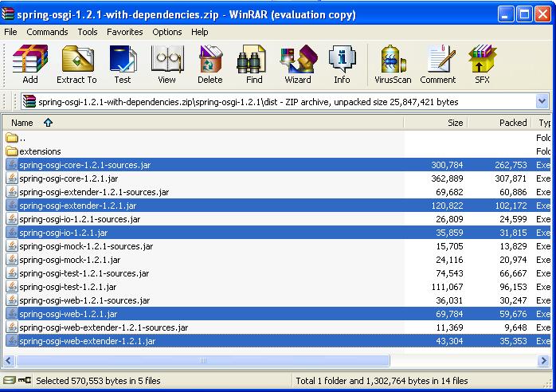The height and width of the screenshot is (392, 556).
Task: Open the Help menu
Action: (200, 32)
